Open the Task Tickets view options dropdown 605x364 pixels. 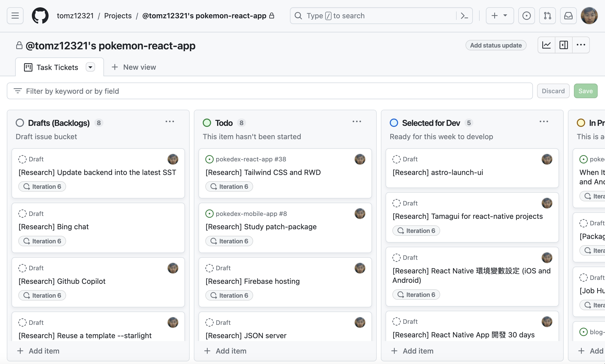point(90,67)
